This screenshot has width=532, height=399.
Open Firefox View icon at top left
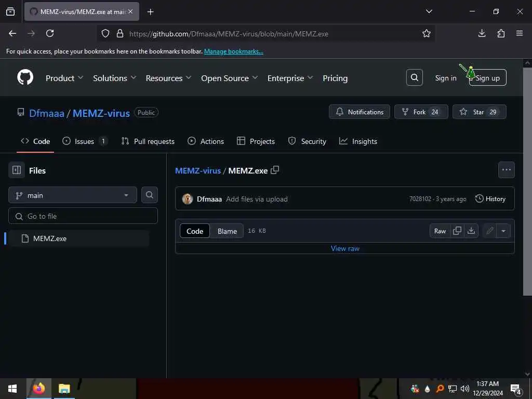pyautogui.click(x=10, y=11)
